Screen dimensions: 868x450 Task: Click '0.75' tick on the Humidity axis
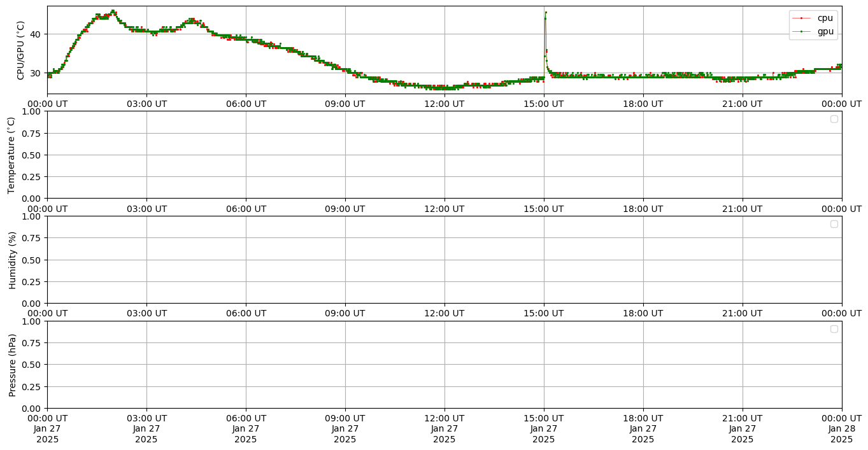[32, 238]
